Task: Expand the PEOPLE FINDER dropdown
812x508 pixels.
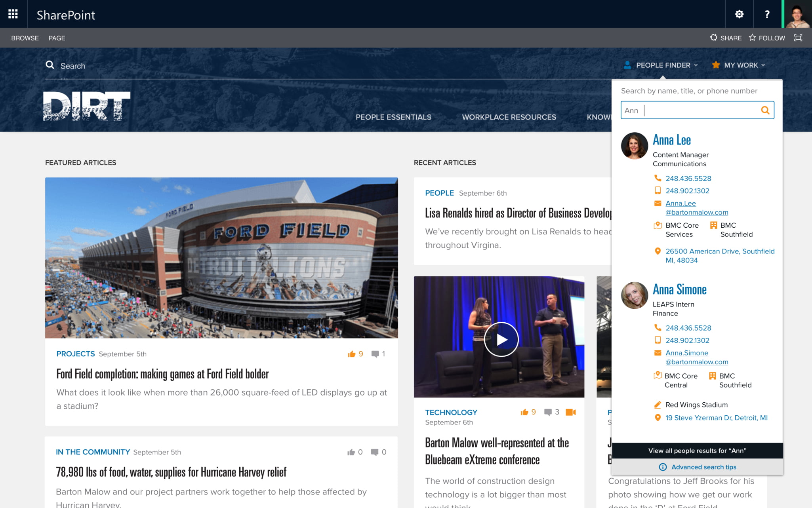Action: (x=661, y=65)
